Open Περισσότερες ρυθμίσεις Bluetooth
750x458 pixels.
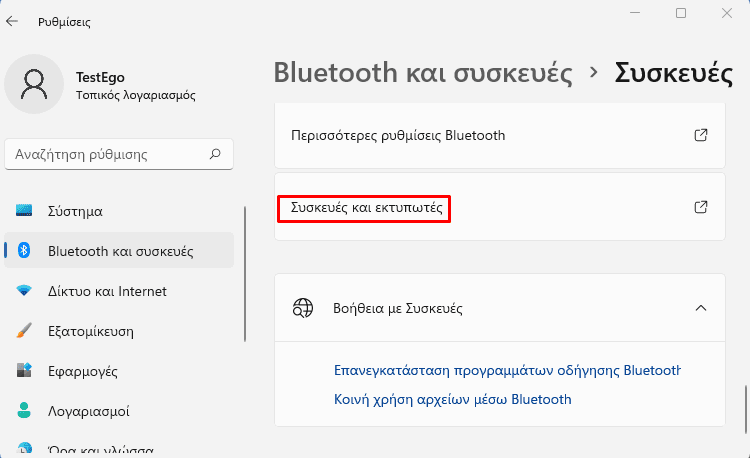point(500,136)
